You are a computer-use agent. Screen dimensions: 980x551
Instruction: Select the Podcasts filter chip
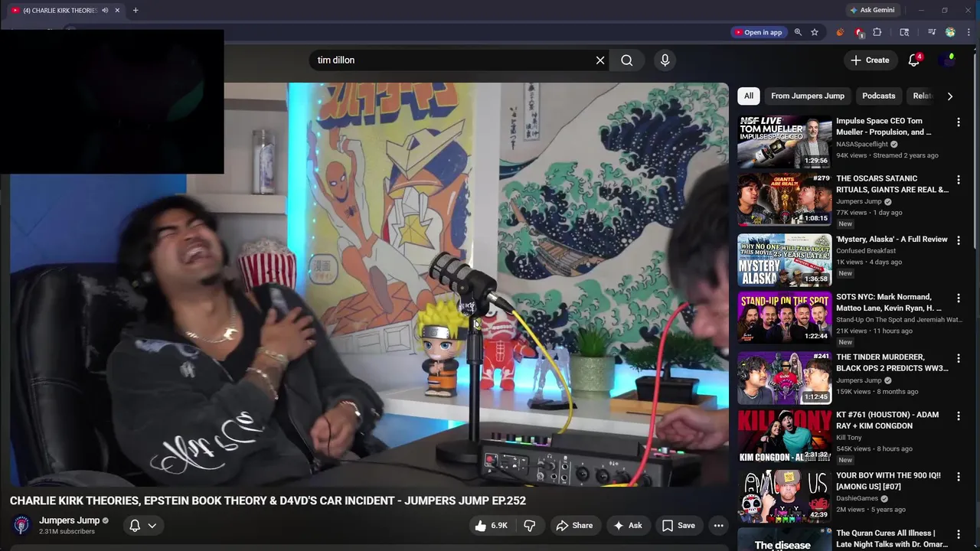coord(878,96)
